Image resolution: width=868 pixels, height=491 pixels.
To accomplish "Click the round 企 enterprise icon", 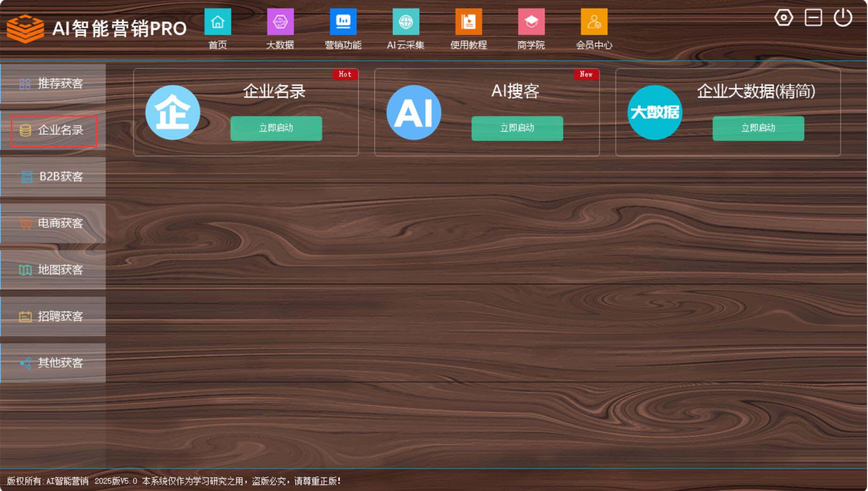I will (173, 112).
